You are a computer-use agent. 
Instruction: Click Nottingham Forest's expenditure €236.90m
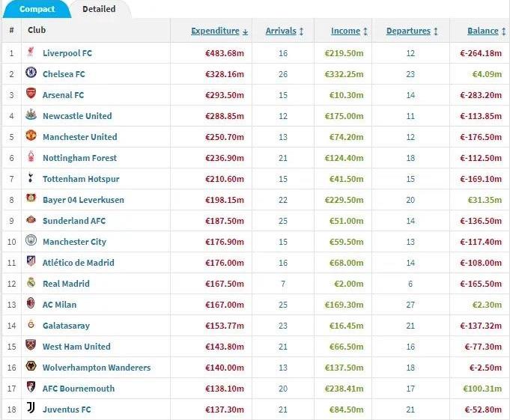(x=225, y=158)
